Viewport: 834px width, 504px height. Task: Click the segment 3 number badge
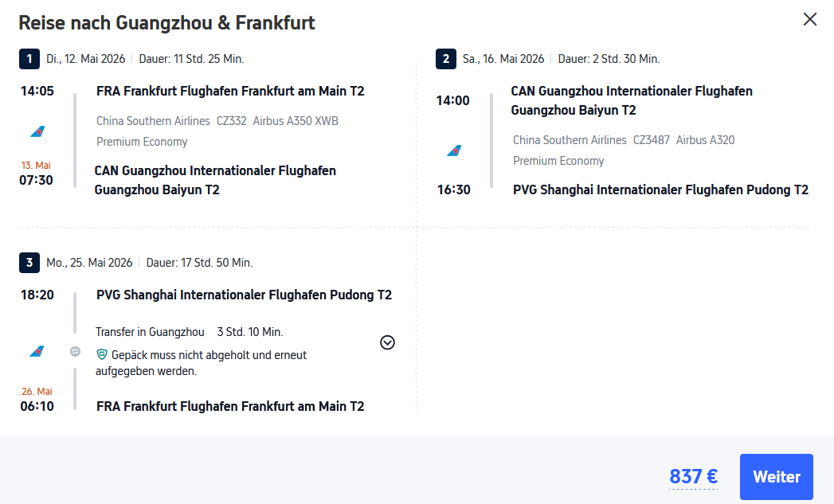click(x=29, y=263)
